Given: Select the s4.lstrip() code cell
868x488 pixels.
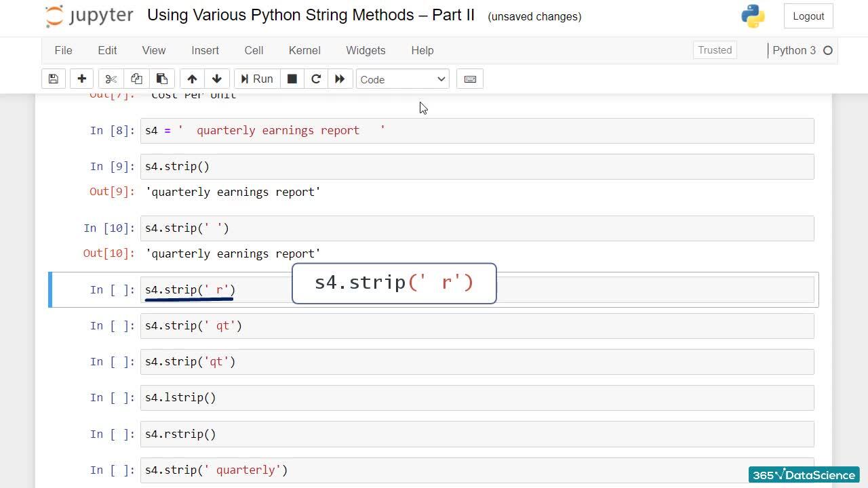Looking at the screenshot, I should [477, 398].
